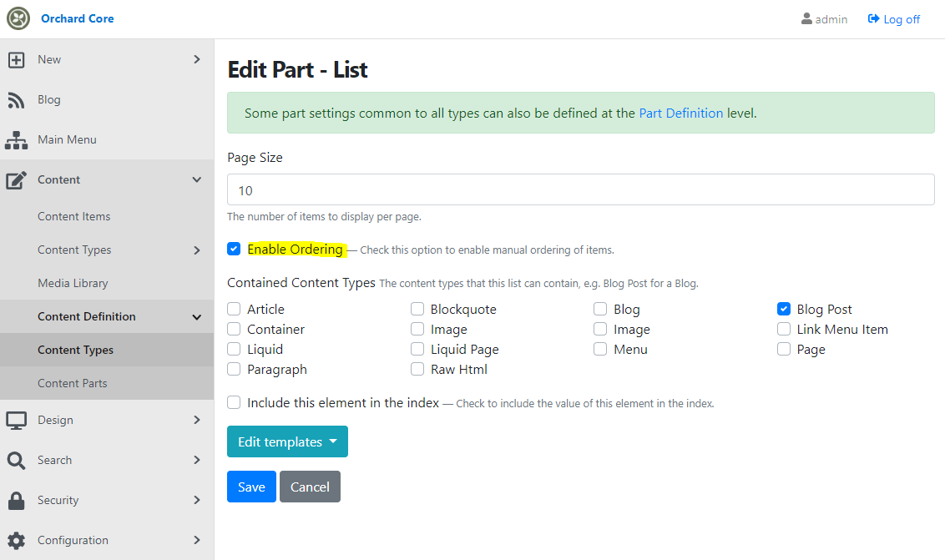Viewport: 945px width, 560px height.
Task: Click the Search magnifier icon
Action: (16, 461)
